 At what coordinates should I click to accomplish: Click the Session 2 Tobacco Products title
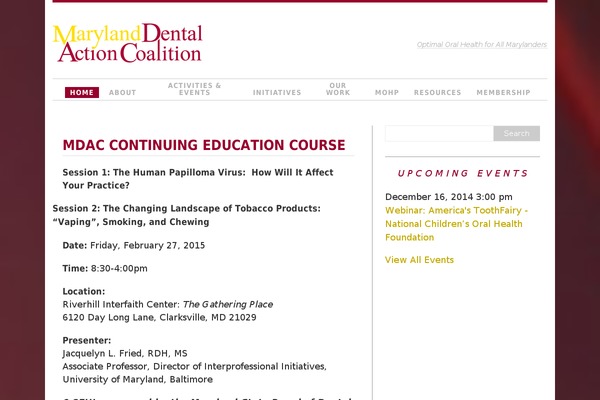[186, 215]
